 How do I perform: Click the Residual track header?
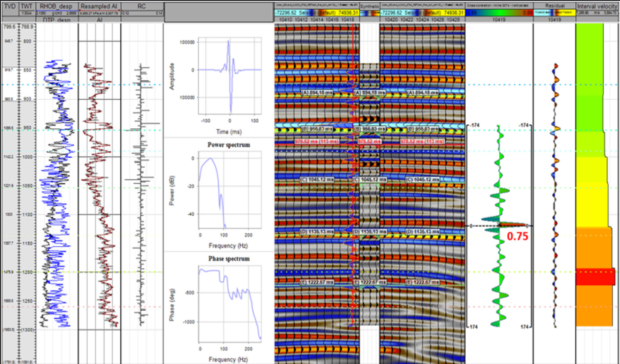tap(554, 6)
